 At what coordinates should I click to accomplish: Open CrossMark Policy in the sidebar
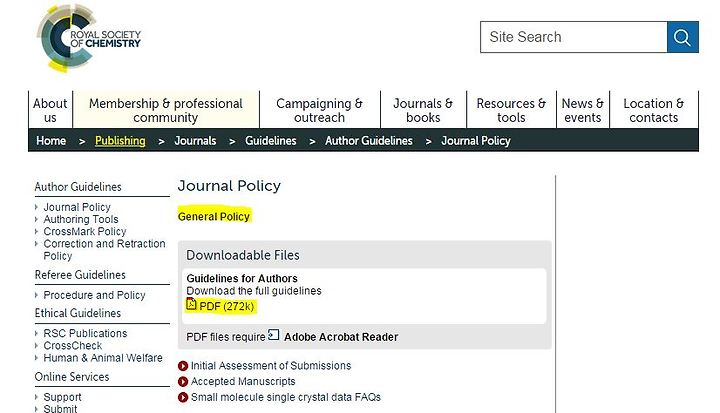pyautogui.click(x=85, y=232)
